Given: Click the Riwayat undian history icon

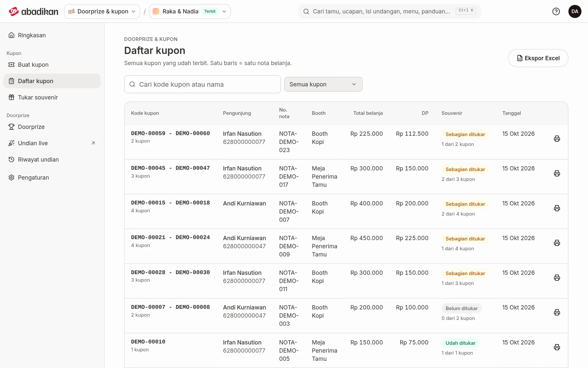Looking at the screenshot, I should click(x=11, y=159).
